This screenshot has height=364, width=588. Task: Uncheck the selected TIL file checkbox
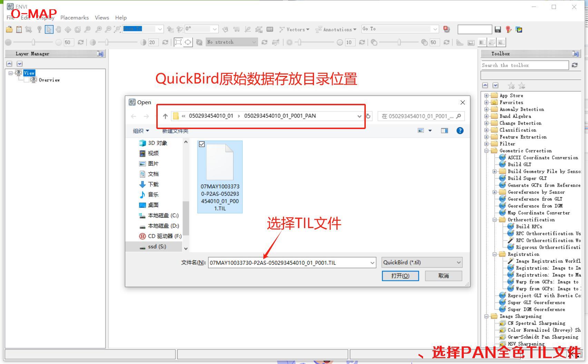pyautogui.click(x=202, y=144)
